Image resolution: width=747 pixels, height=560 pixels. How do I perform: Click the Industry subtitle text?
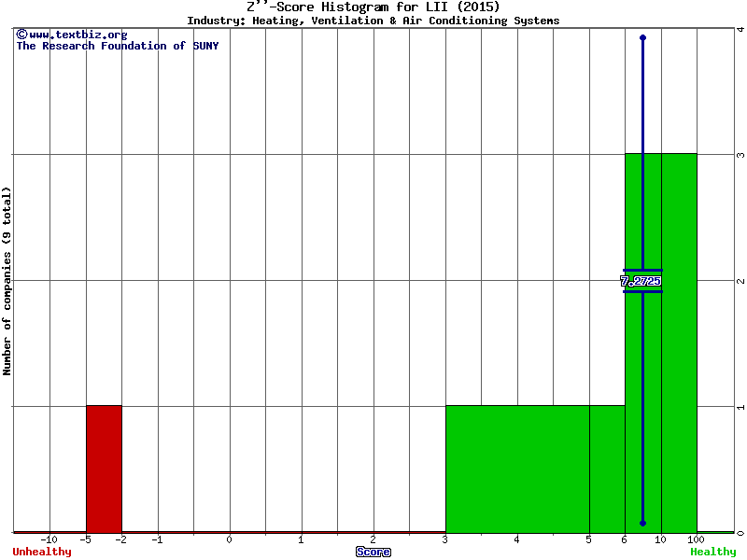(x=373, y=21)
